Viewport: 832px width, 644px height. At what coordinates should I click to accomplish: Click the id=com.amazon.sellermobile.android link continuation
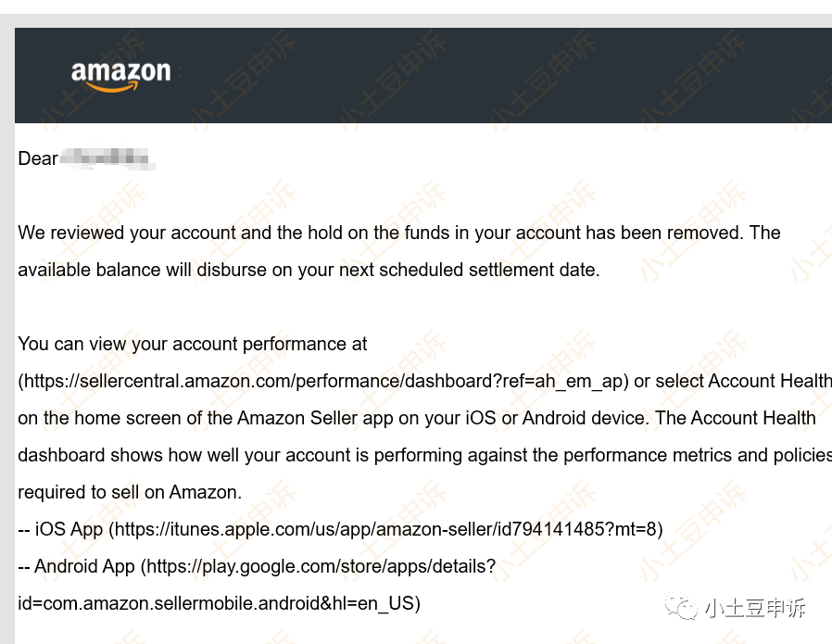216,603
